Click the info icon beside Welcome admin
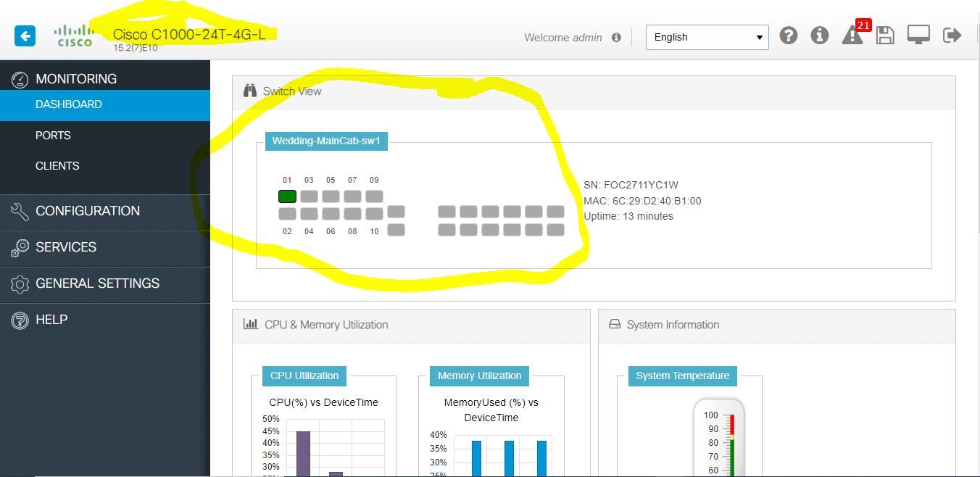 click(x=616, y=38)
